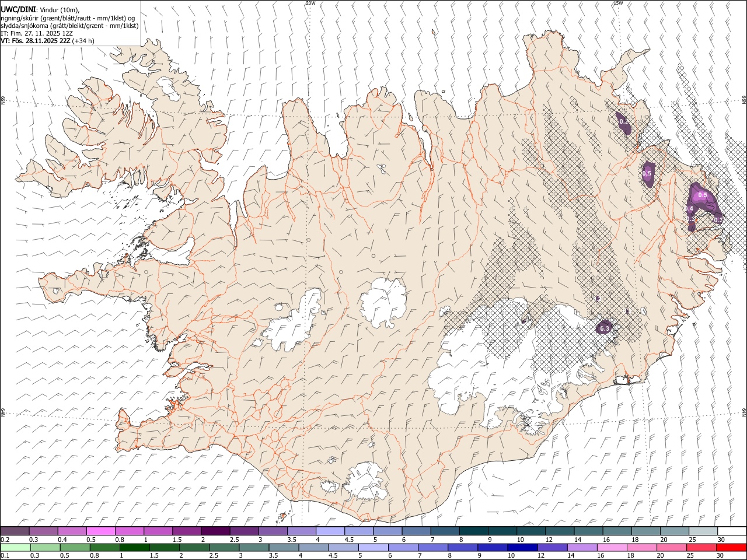Pick lower legend pink swatch between 18 and 20

click(642, 547)
